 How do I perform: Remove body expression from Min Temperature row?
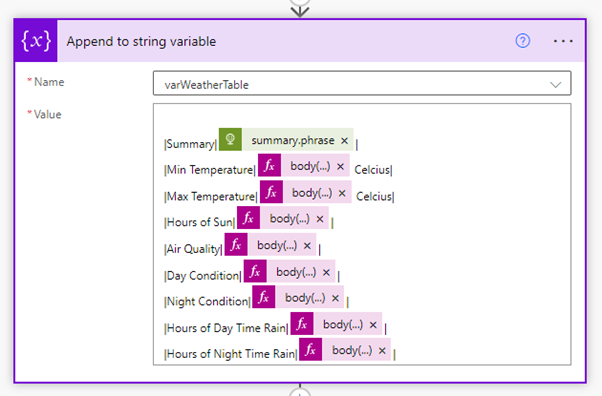[340, 167]
